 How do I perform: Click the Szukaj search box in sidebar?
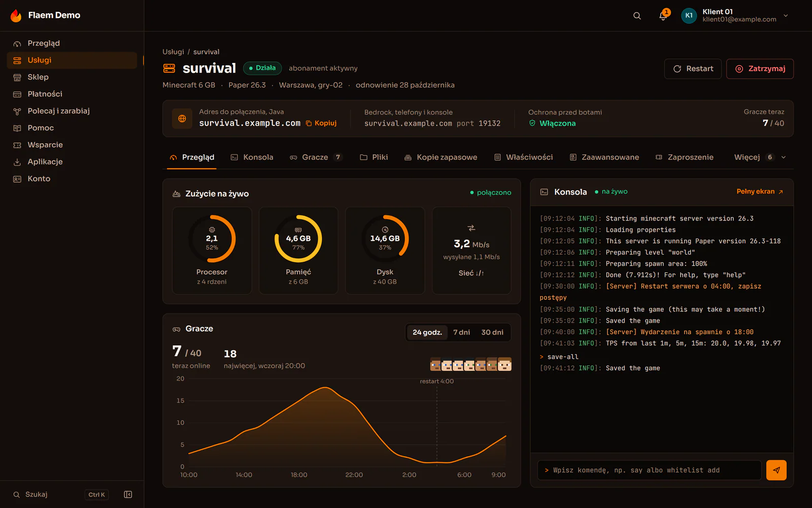pos(61,494)
